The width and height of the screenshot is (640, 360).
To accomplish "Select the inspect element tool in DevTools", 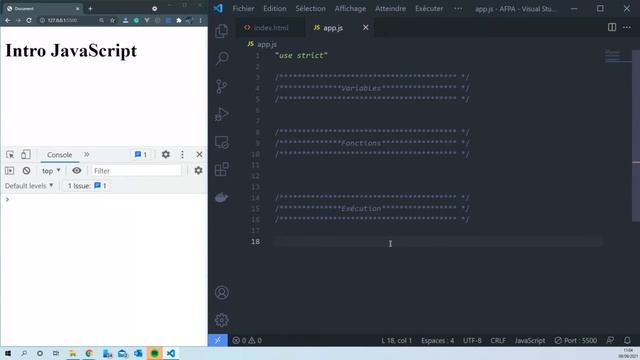I will [10, 155].
